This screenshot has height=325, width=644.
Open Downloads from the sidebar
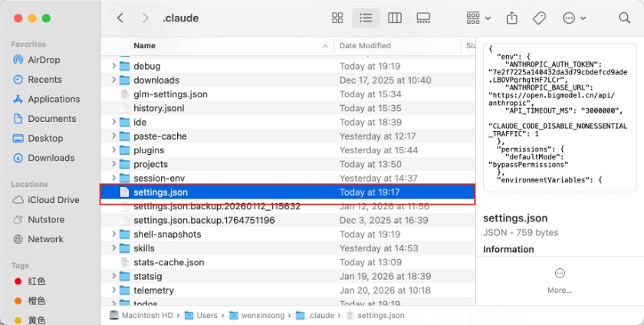pos(51,158)
